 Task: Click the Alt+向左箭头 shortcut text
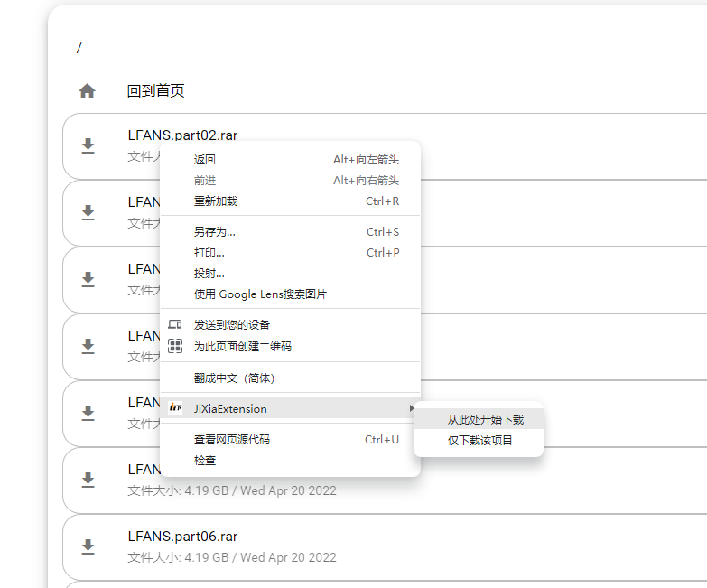(366, 160)
